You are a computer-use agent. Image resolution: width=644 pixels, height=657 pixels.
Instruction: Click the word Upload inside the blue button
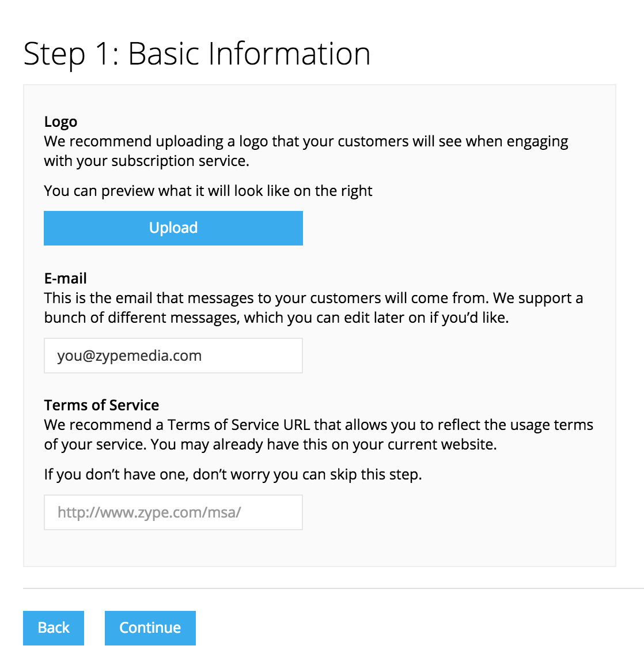click(173, 228)
